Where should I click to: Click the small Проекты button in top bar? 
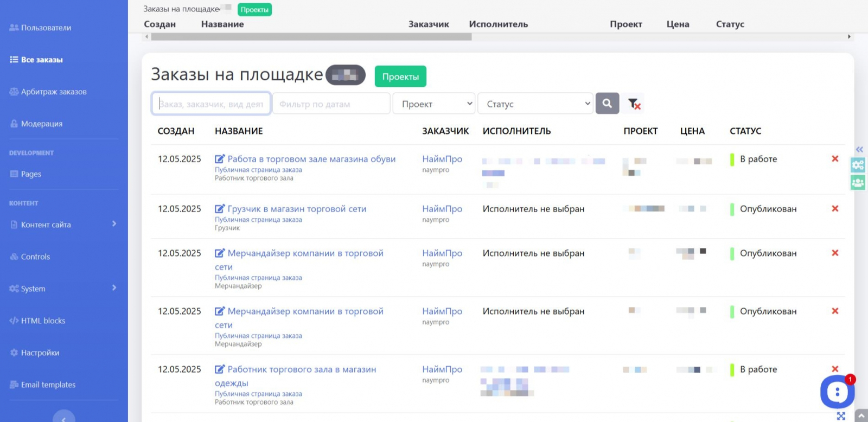pyautogui.click(x=254, y=10)
